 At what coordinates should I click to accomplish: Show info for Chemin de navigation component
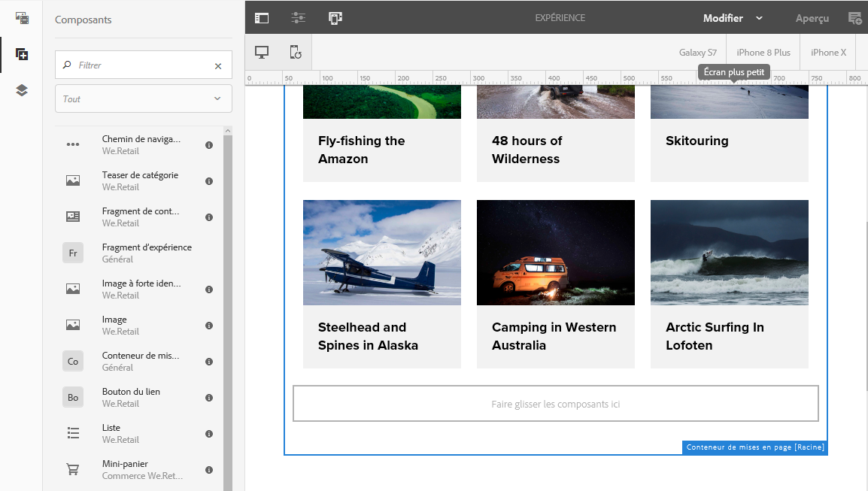(209, 145)
